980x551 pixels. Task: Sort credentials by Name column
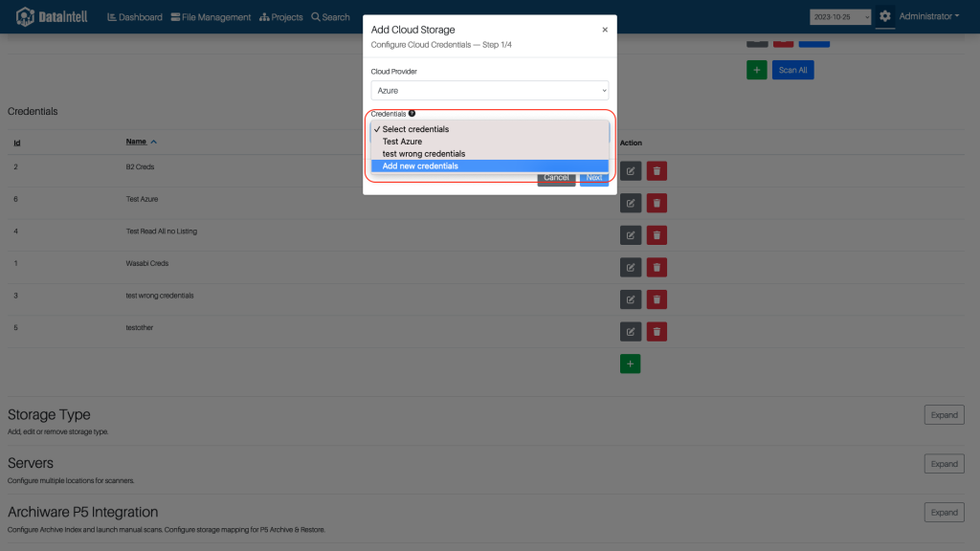click(x=142, y=142)
